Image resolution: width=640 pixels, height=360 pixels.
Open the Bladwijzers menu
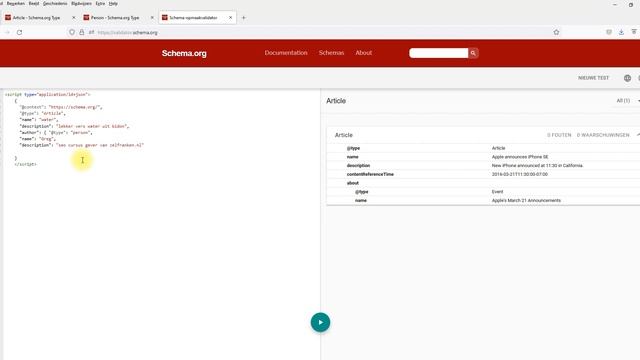point(81,3)
